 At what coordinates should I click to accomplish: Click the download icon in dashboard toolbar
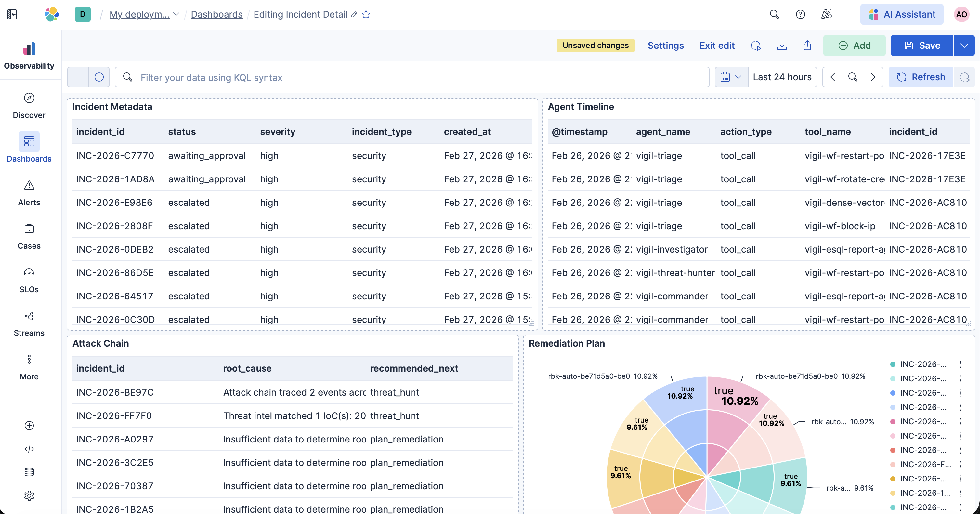781,46
